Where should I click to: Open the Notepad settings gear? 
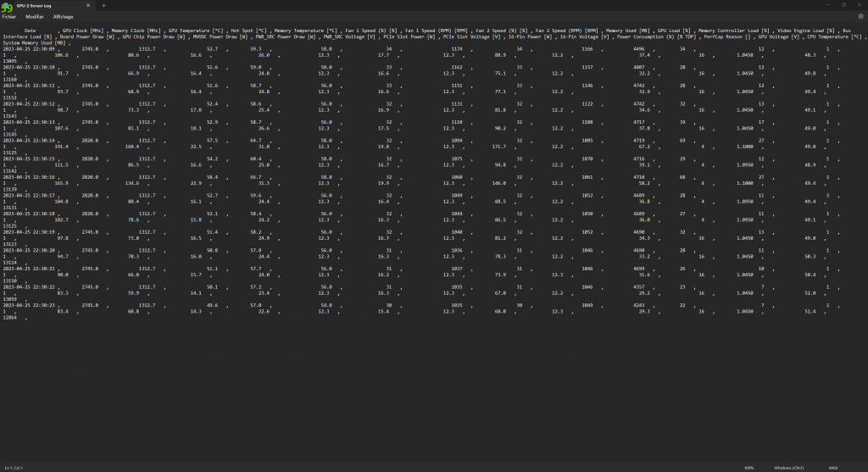[x=860, y=17]
